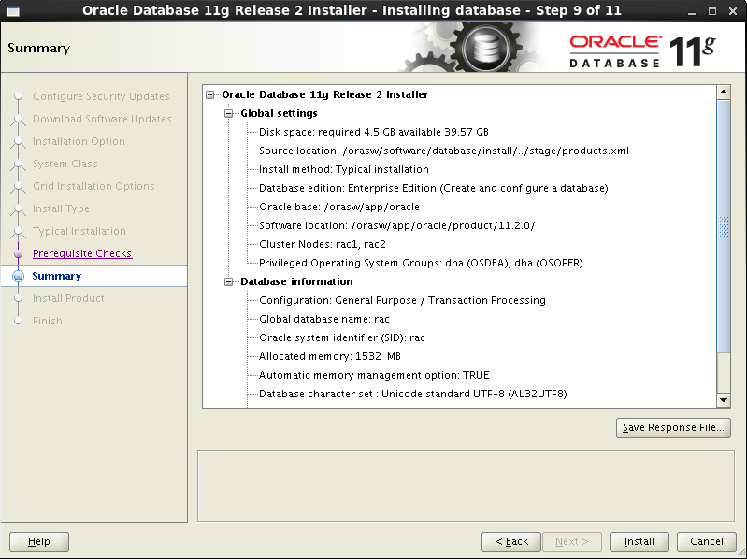Select the Disk space required 4.5 GB row
The image size is (747, 560).
374,132
